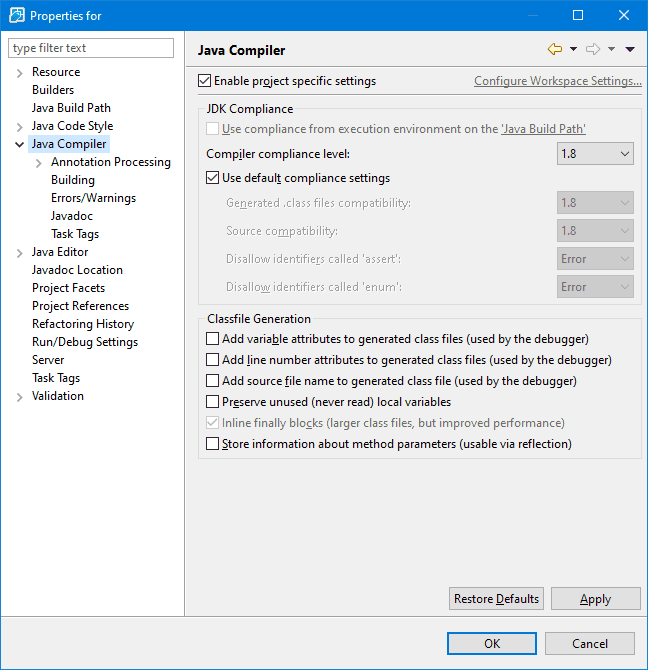Image resolution: width=648 pixels, height=670 pixels.
Task: Click the Properties window title icon
Action: coord(17,15)
